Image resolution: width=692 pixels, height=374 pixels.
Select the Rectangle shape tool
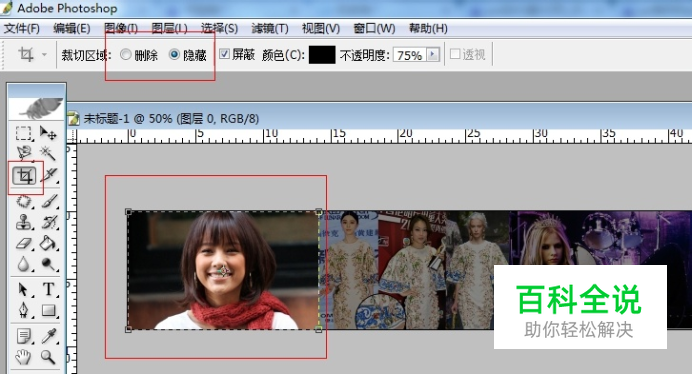(49, 310)
